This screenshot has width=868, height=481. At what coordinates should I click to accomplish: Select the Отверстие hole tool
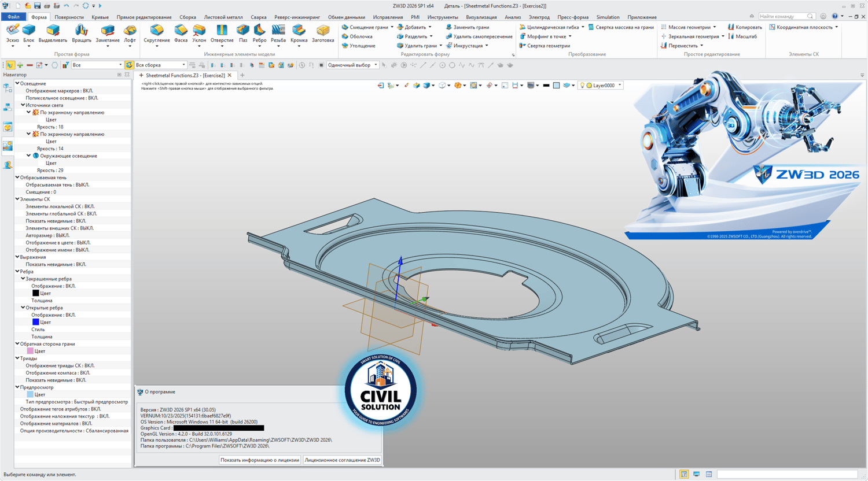click(222, 34)
